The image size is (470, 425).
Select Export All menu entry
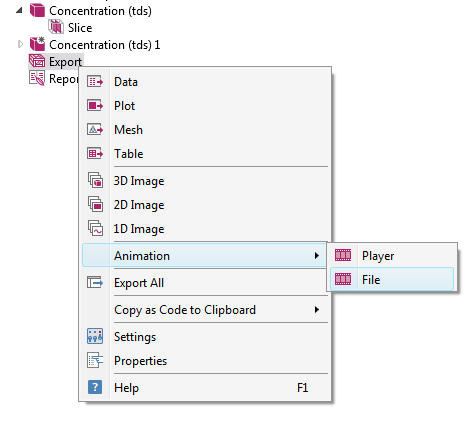(x=205, y=283)
